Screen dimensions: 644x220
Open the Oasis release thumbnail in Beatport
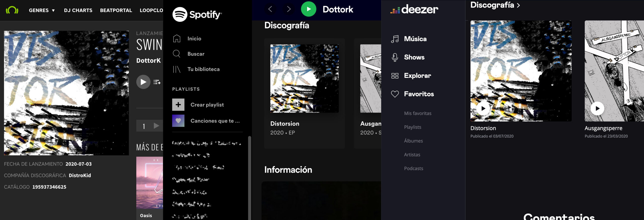click(150, 183)
